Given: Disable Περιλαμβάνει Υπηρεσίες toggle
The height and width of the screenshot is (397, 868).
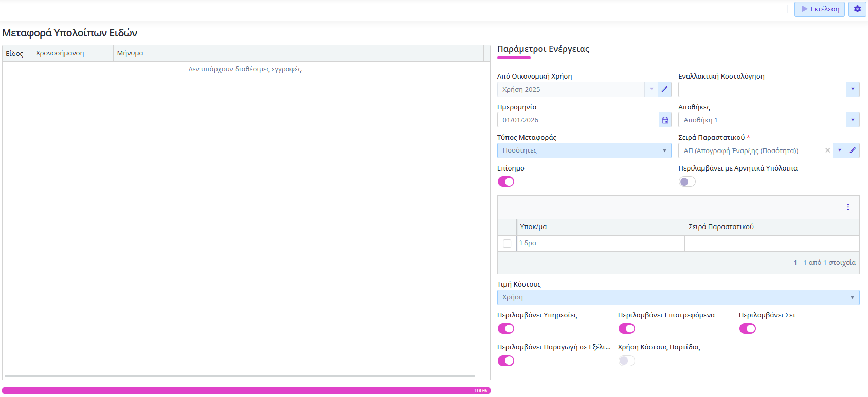Looking at the screenshot, I should coord(506,329).
